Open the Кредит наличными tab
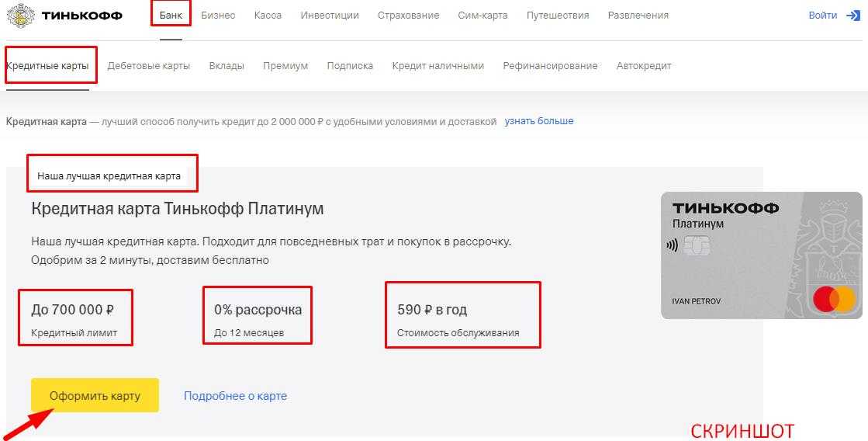 pyautogui.click(x=437, y=66)
